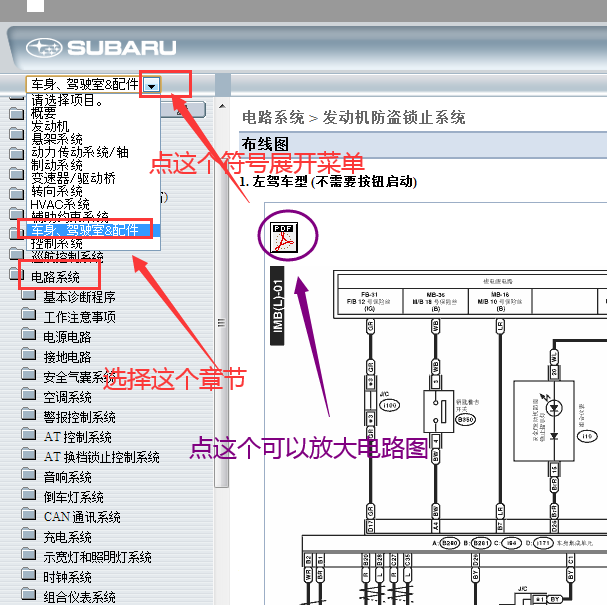
Task: Click the 布线图 section heading
Action: (x=265, y=144)
